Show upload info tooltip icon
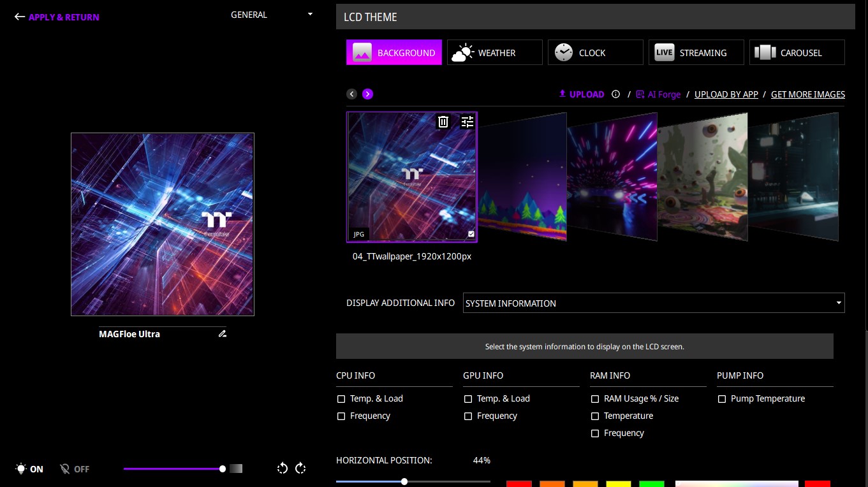The image size is (868, 487). 615,94
